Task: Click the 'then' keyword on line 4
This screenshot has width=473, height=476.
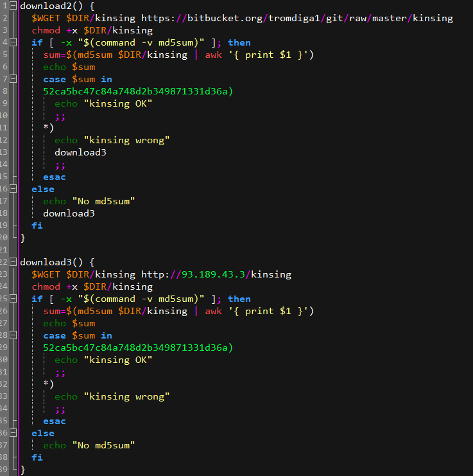Action: pos(239,42)
